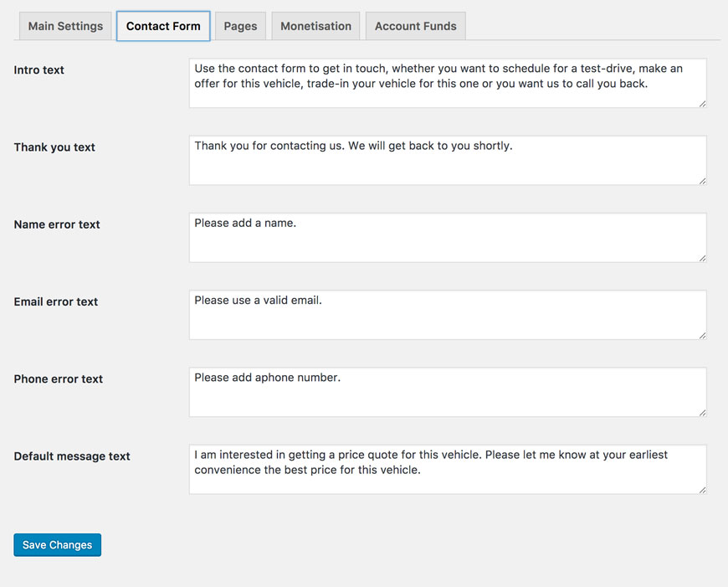Viewport: 728px width, 587px height.
Task: Click the Intro text resize handle
Action: (x=702, y=104)
